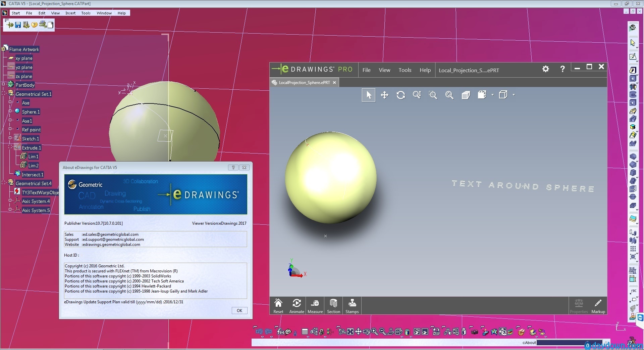644x350 pixels.
Task: Open the eDrawings View menu
Action: (x=384, y=70)
